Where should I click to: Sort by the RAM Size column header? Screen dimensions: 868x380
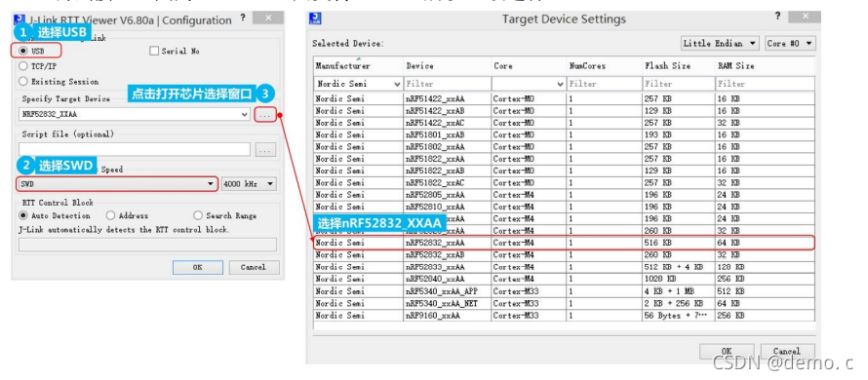point(765,66)
